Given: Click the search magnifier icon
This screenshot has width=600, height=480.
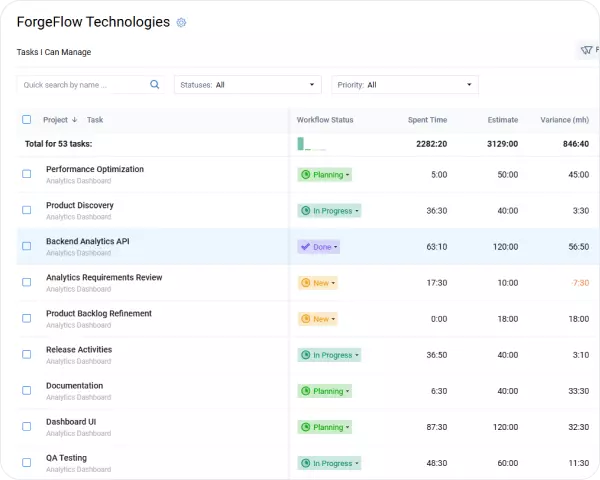Looking at the screenshot, I should tap(155, 85).
